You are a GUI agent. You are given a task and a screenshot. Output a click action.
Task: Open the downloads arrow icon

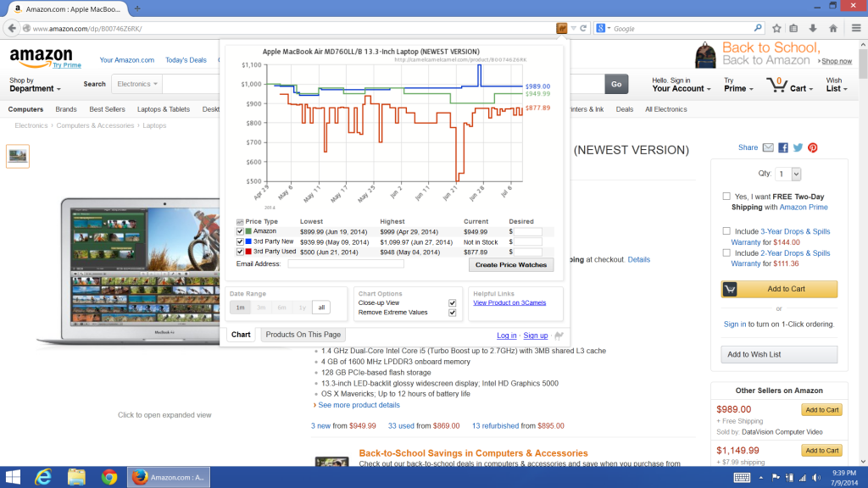pos(813,28)
